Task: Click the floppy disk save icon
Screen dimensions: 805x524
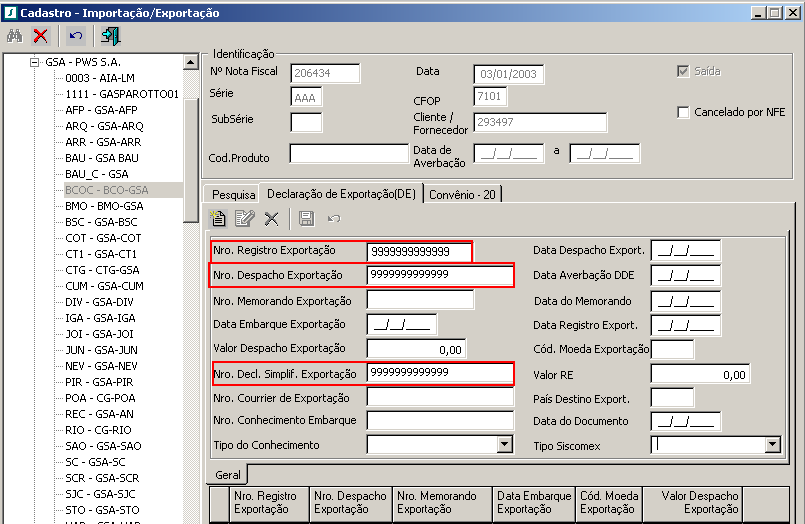Action: (306, 218)
